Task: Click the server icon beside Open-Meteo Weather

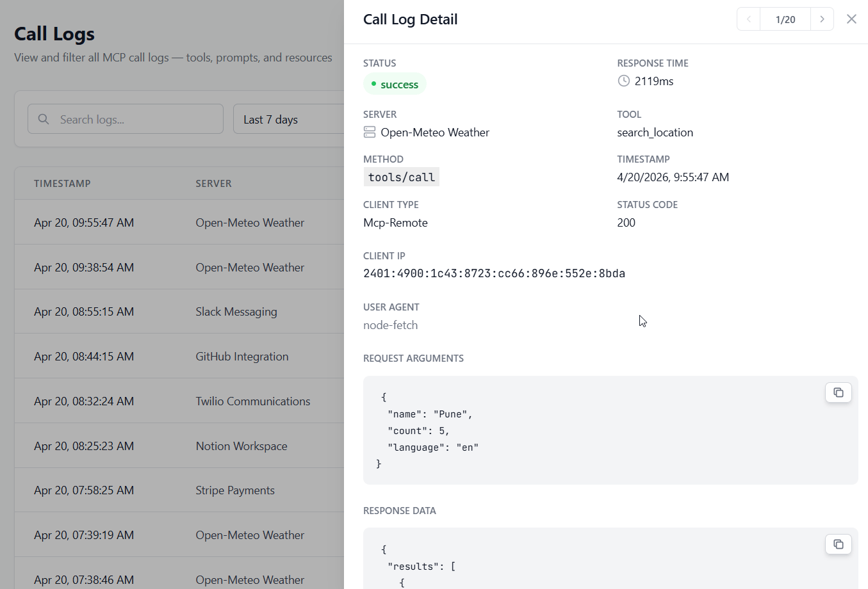Action: [370, 132]
